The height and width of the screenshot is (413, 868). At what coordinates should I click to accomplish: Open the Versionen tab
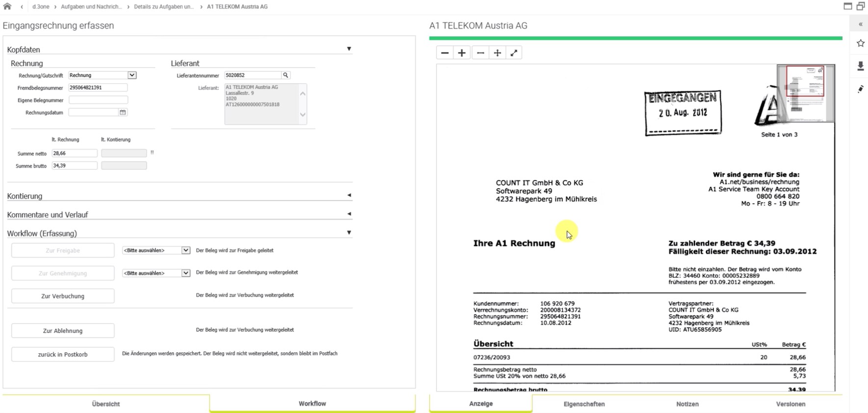(x=791, y=404)
